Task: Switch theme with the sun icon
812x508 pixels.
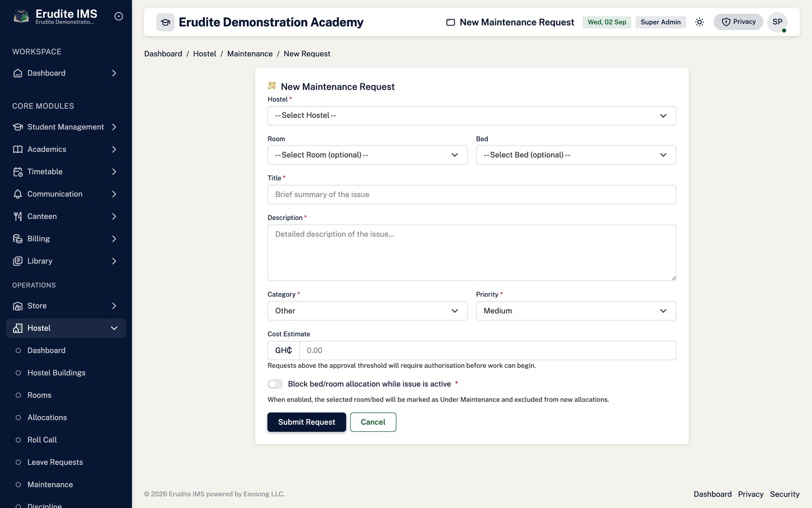Action: coord(699,22)
